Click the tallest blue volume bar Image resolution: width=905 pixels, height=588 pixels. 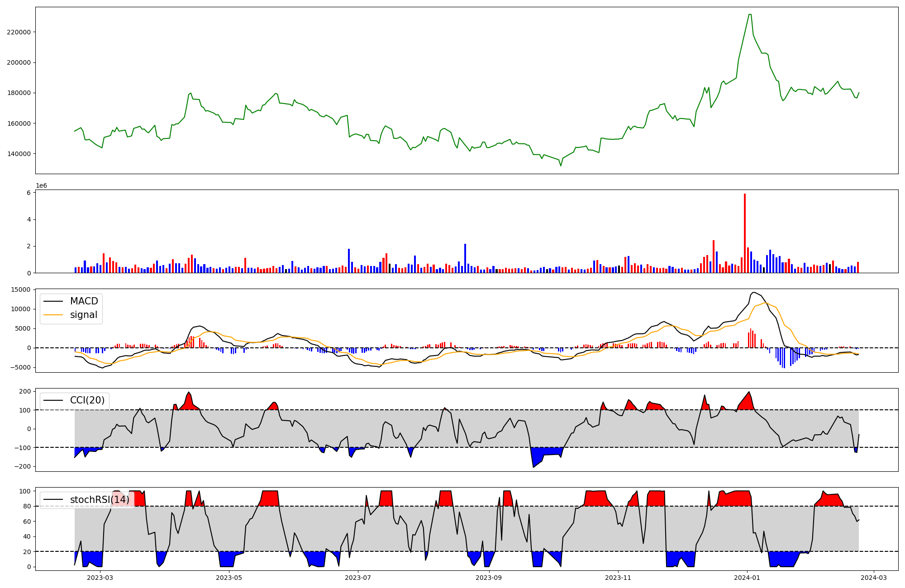click(x=465, y=258)
